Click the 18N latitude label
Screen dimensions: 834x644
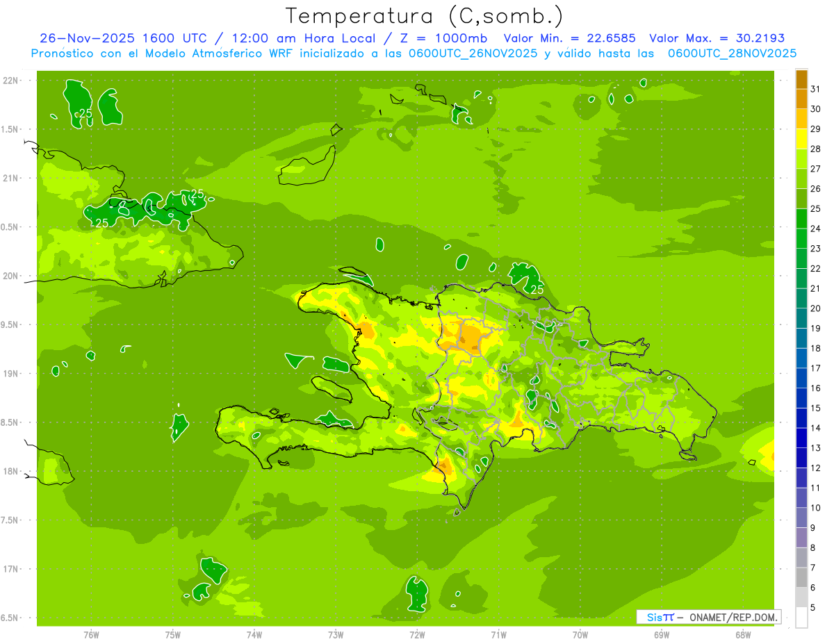coord(10,471)
